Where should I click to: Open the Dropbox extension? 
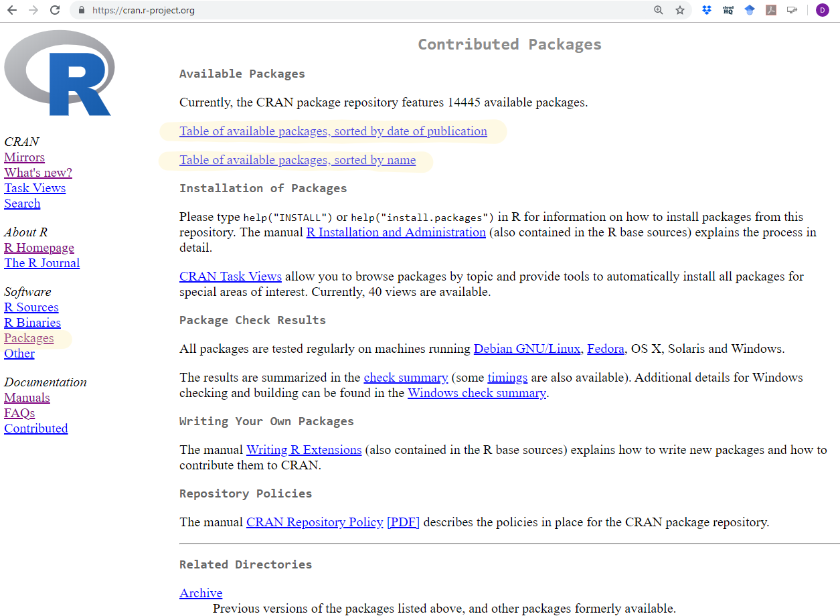707,10
